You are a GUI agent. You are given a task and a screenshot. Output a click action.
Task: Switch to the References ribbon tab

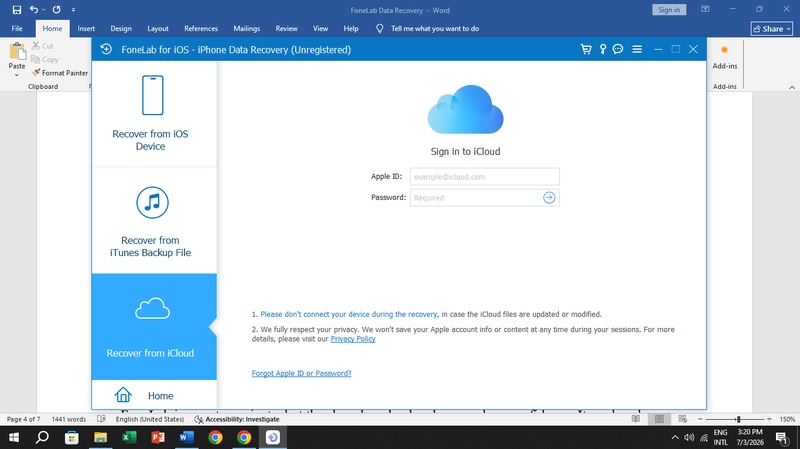(x=201, y=29)
